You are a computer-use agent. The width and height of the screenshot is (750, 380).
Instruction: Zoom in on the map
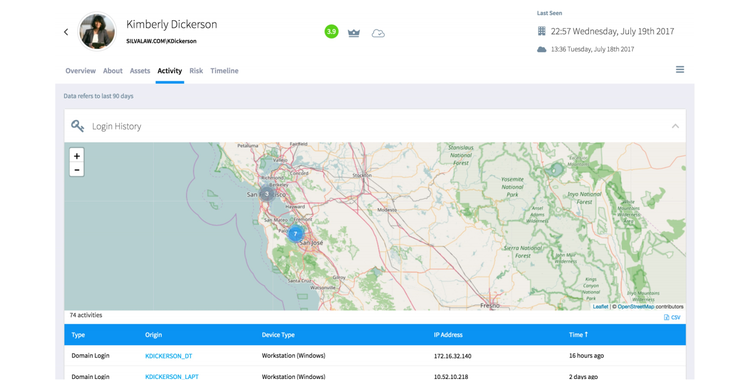coord(77,156)
